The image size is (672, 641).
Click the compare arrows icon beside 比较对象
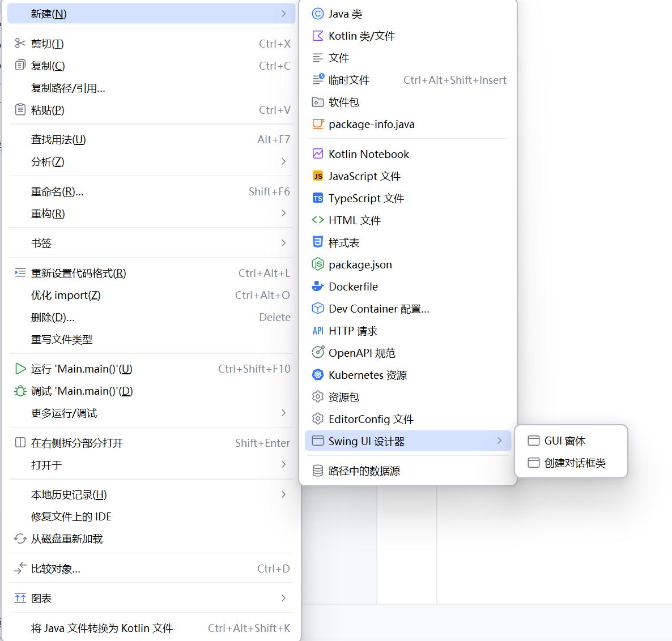click(x=20, y=568)
